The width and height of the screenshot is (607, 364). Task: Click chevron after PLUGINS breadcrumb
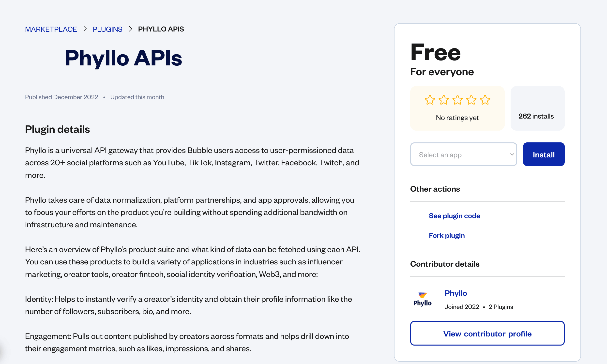[130, 29]
